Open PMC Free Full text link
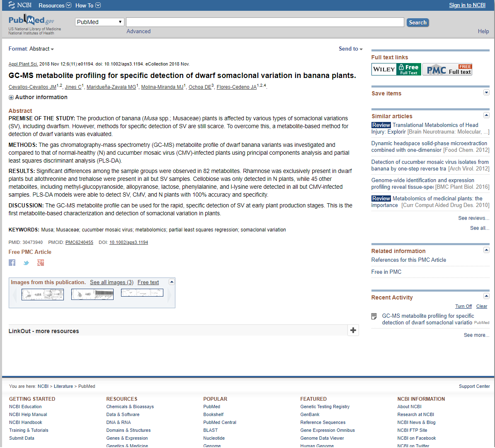The width and height of the screenshot is (495, 448). click(447, 69)
